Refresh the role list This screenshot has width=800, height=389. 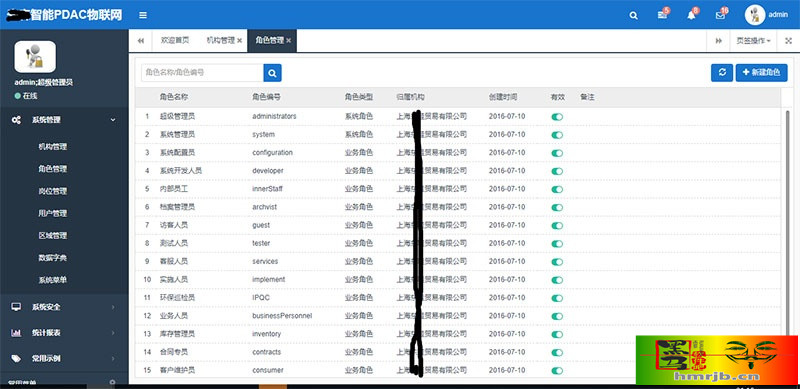point(722,72)
